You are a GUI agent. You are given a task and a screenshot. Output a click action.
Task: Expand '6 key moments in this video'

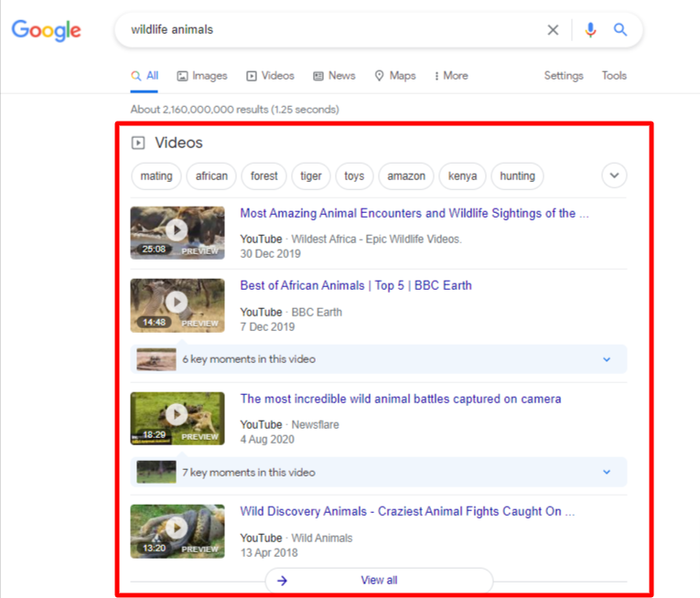click(x=379, y=359)
